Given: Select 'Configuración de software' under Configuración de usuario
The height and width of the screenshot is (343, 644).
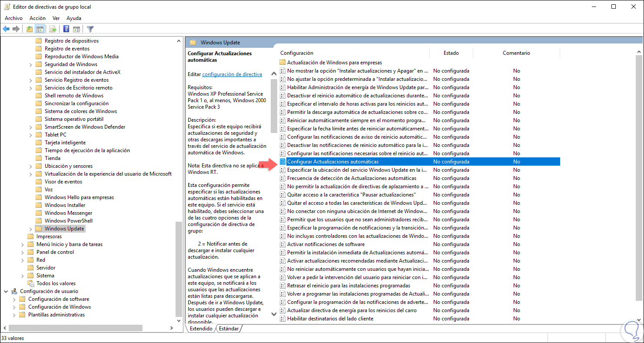Looking at the screenshot, I should 59,299.
